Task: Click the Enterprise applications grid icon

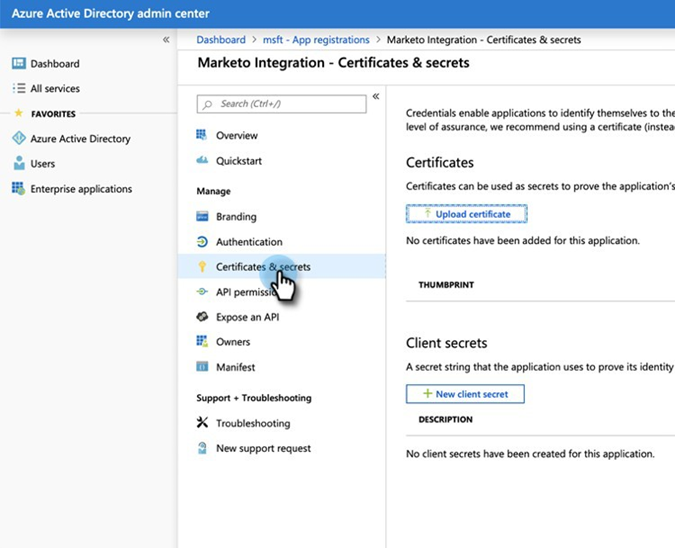Action: 18,189
